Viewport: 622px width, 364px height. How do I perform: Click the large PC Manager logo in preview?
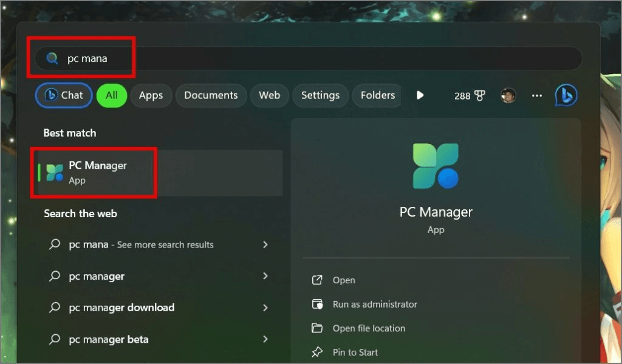coord(436,166)
